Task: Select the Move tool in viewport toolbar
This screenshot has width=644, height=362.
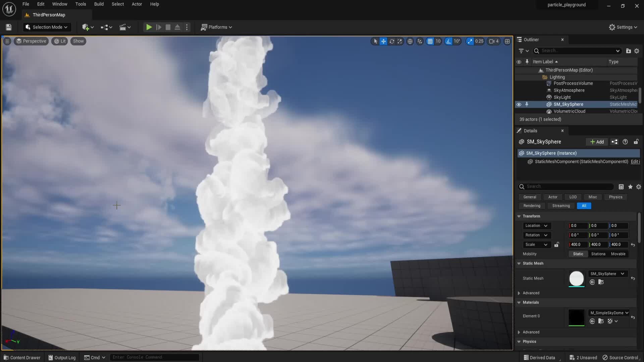Action: [x=383, y=41]
